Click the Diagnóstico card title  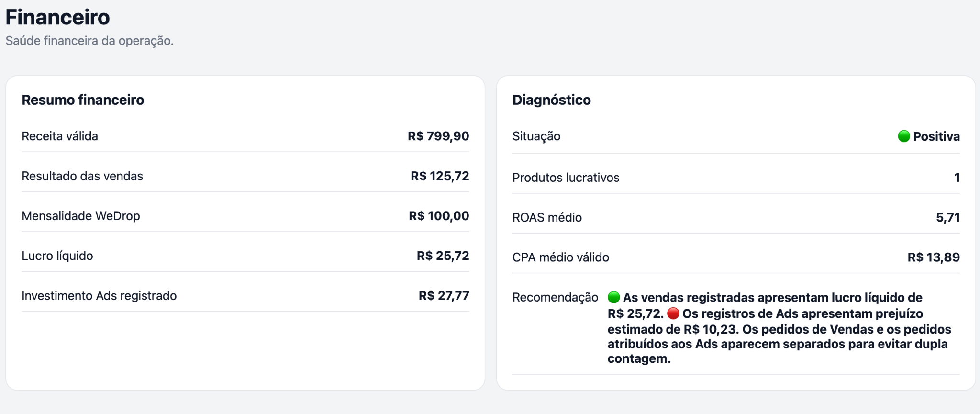point(552,100)
